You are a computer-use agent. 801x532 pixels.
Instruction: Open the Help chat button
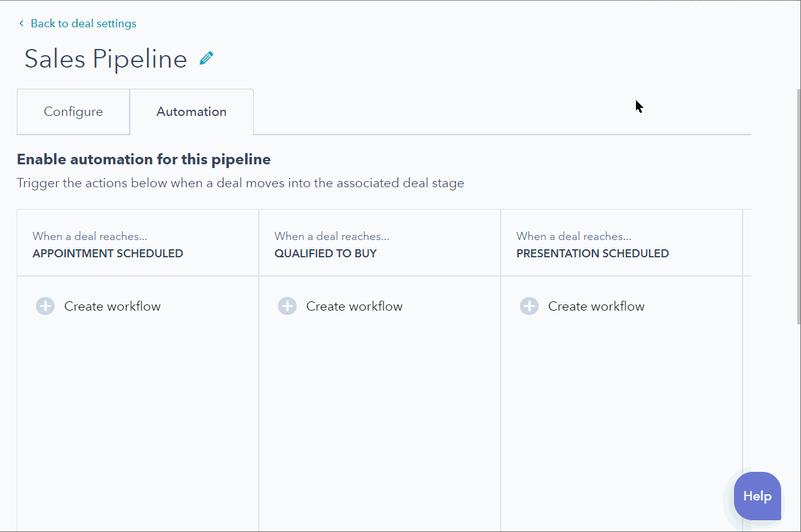(757, 496)
